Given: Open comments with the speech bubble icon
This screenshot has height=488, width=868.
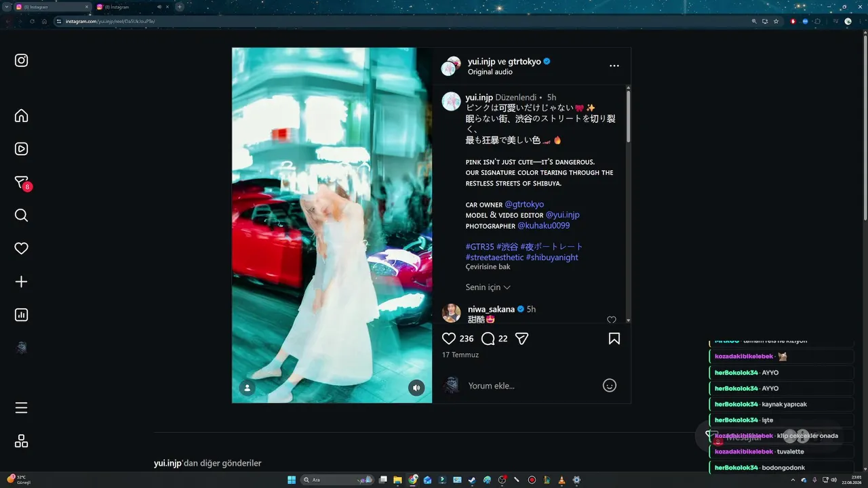Looking at the screenshot, I should coord(488,338).
